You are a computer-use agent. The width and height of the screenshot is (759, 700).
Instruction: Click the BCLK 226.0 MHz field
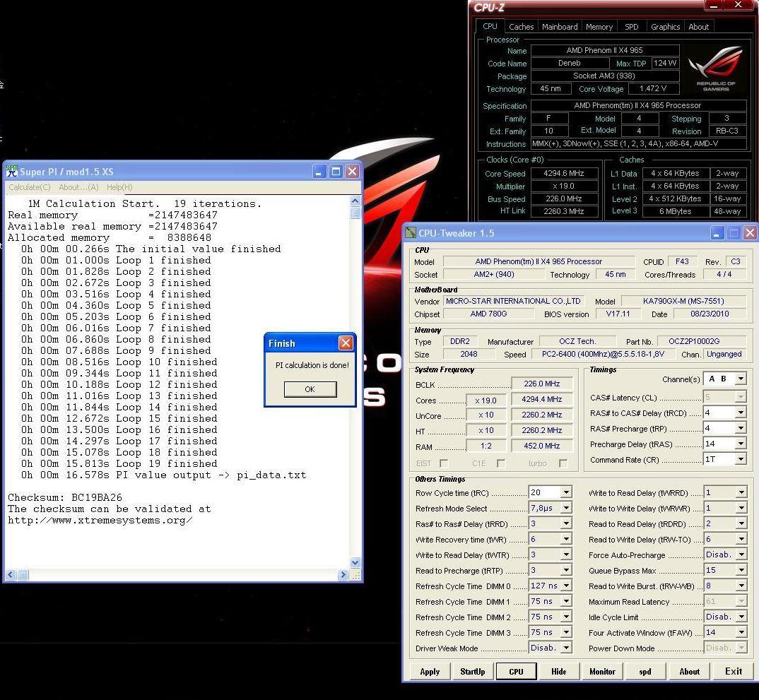(x=541, y=384)
